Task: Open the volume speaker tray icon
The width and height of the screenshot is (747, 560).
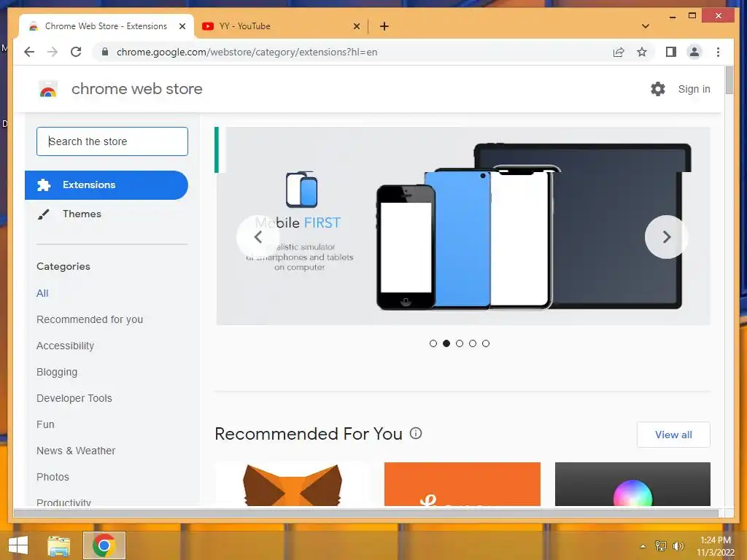Action: coord(678,545)
